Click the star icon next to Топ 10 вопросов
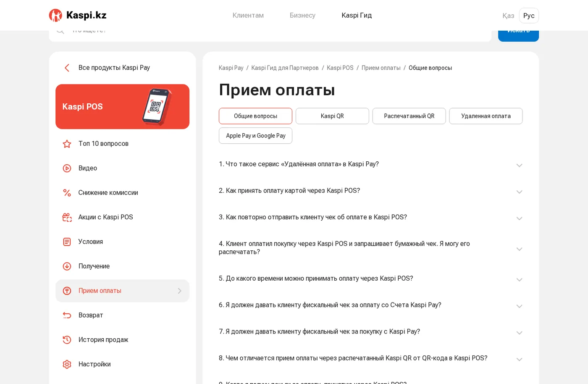The width and height of the screenshot is (588, 384). point(67,144)
